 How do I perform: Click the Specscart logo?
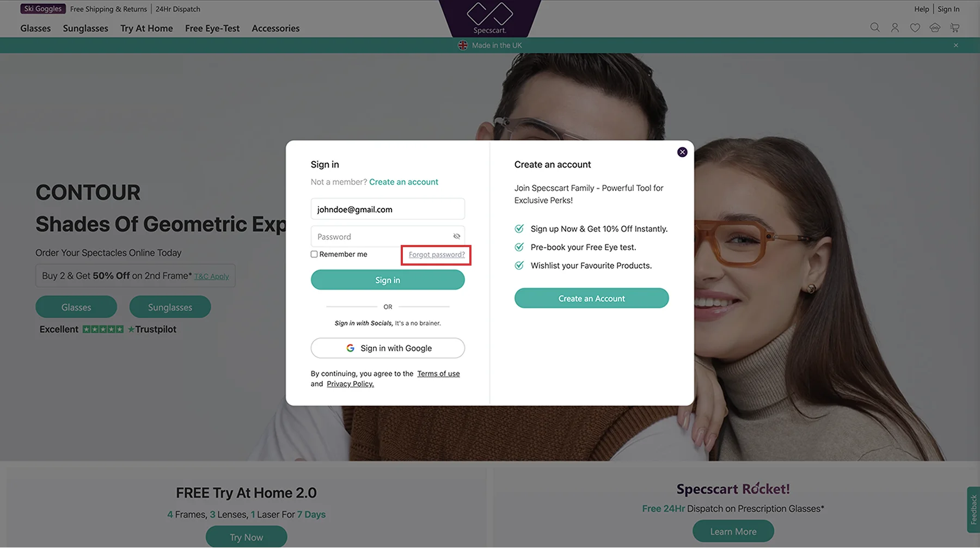(x=490, y=18)
